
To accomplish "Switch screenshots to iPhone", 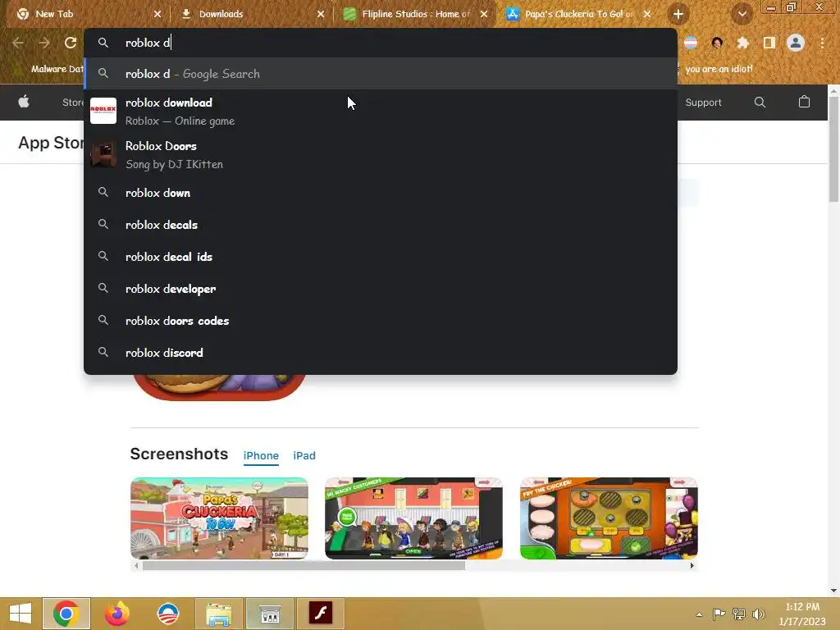I will 261,455.
